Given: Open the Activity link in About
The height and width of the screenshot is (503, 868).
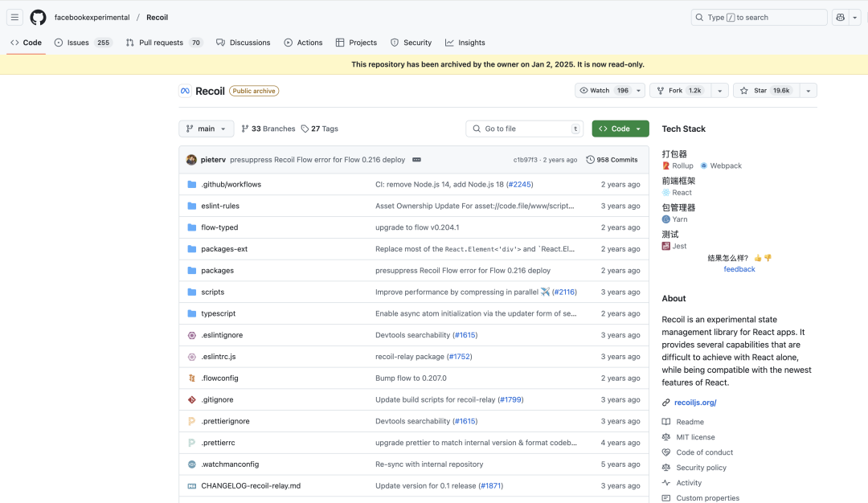Looking at the screenshot, I should tap(689, 483).
